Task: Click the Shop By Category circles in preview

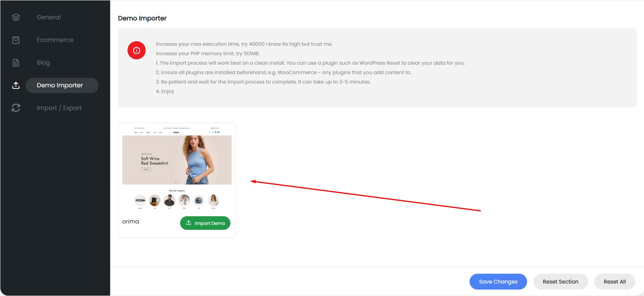Action: (x=177, y=200)
